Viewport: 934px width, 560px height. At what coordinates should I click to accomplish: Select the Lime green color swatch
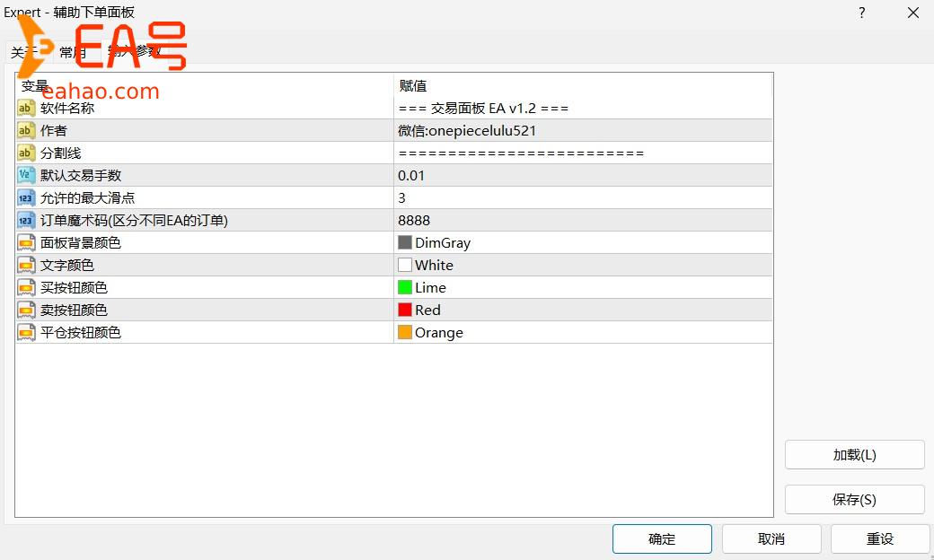[405, 288]
